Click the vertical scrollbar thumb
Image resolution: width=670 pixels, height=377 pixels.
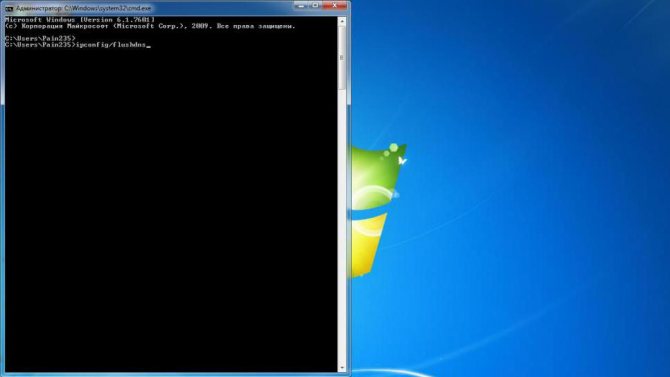click(x=342, y=58)
